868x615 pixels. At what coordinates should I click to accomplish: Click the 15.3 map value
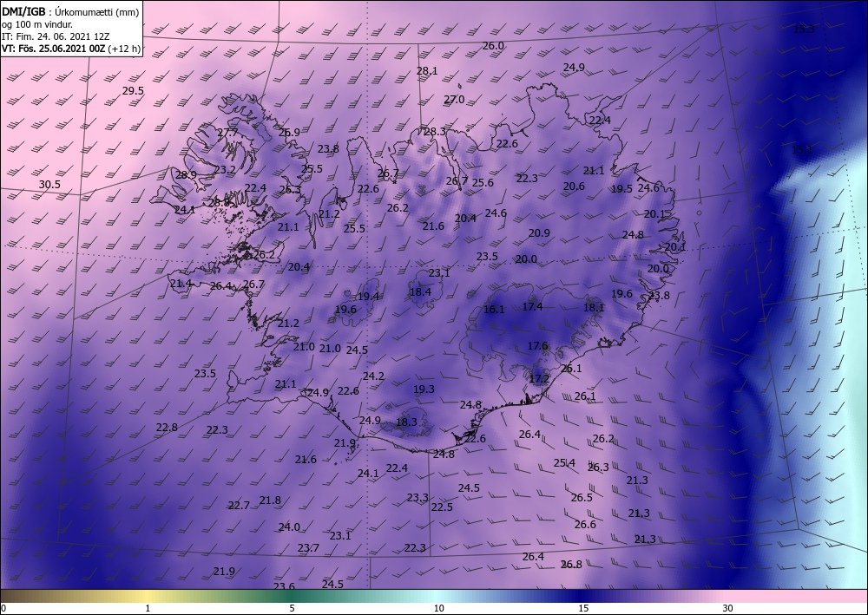click(x=804, y=29)
